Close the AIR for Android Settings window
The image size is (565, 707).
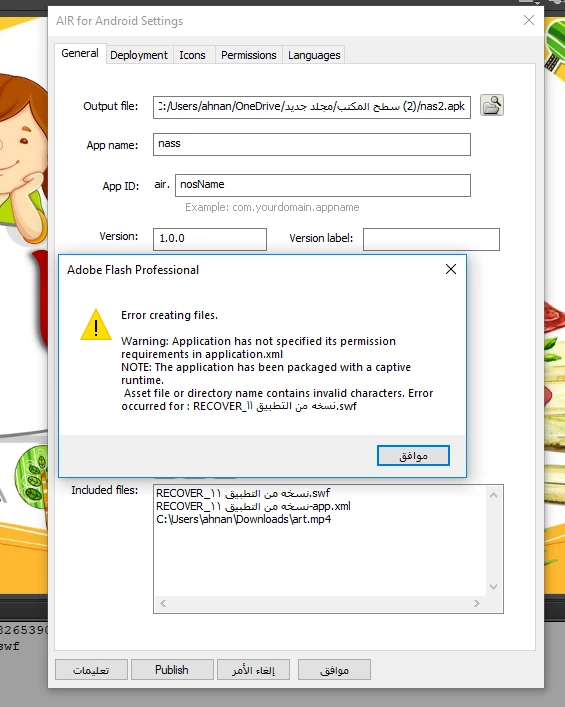coord(529,20)
